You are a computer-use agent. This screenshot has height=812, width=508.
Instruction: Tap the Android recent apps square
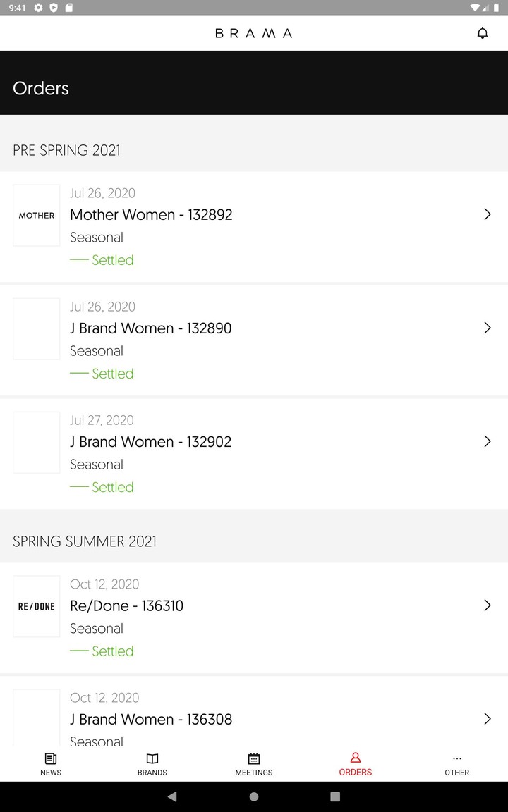335,796
